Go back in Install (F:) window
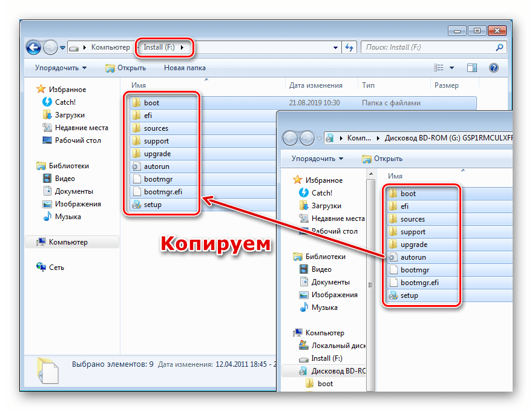Viewport: 532px width, 411px height. coord(33,47)
